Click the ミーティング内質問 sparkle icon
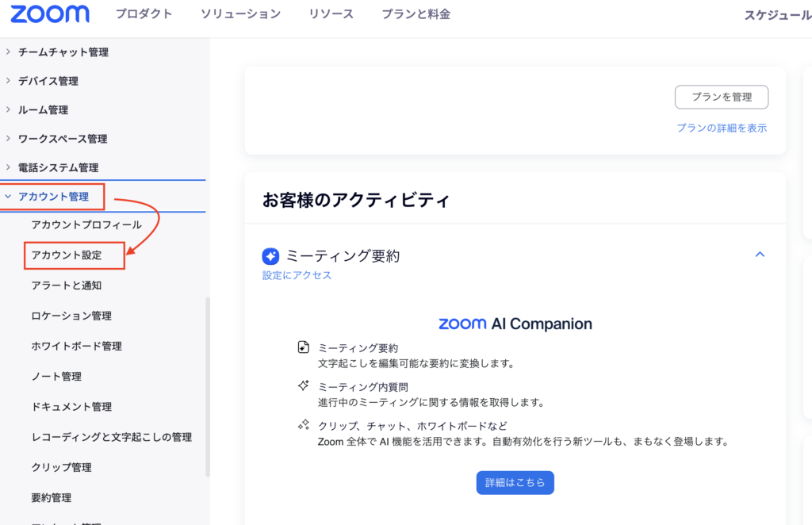Screen dimensions: 812x525 (x=304, y=385)
